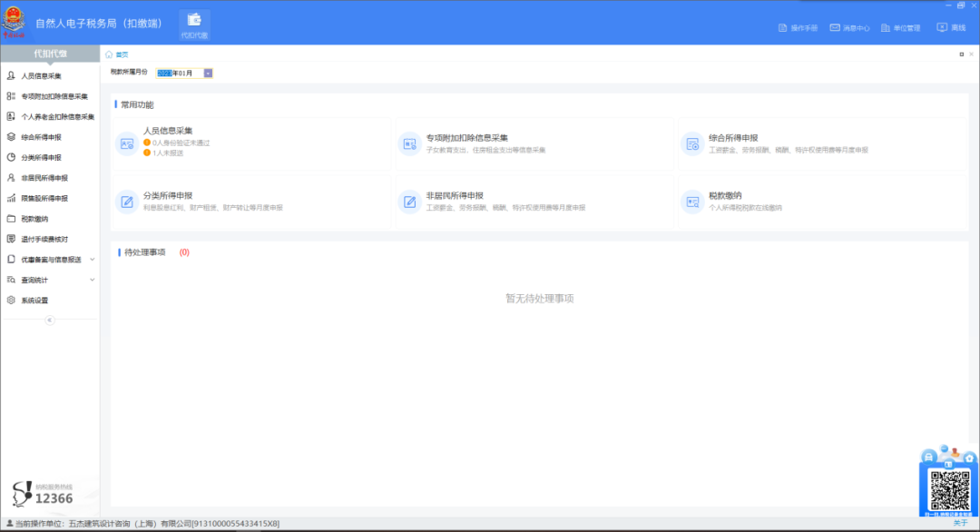Maximize the 首页 tab panel

click(x=961, y=54)
